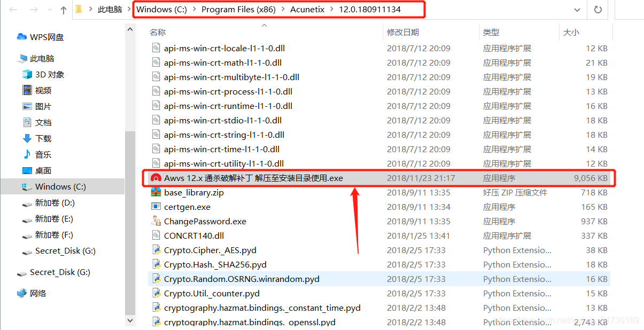This screenshot has width=644, height=330.
Task: Expand chevron after Program Files (x86)
Action: [283, 10]
